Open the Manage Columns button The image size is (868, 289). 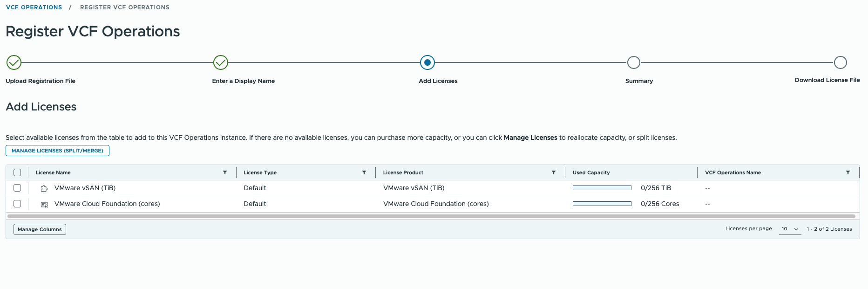click(40, 229)
